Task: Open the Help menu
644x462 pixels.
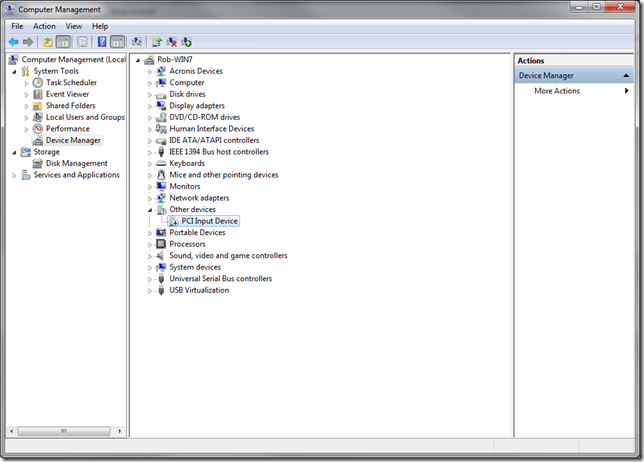Action: 100,26
